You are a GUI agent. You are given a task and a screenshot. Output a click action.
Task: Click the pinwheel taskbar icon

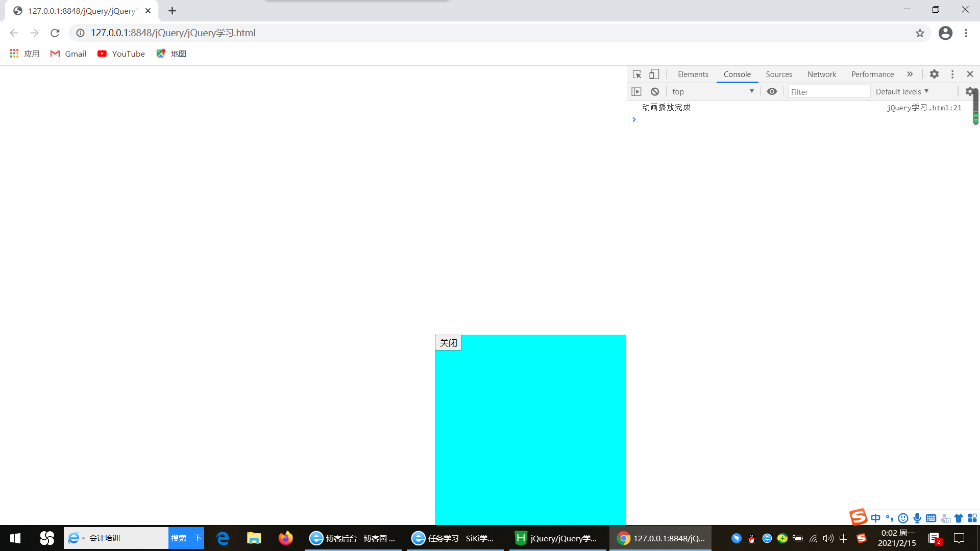pos(47,538)
